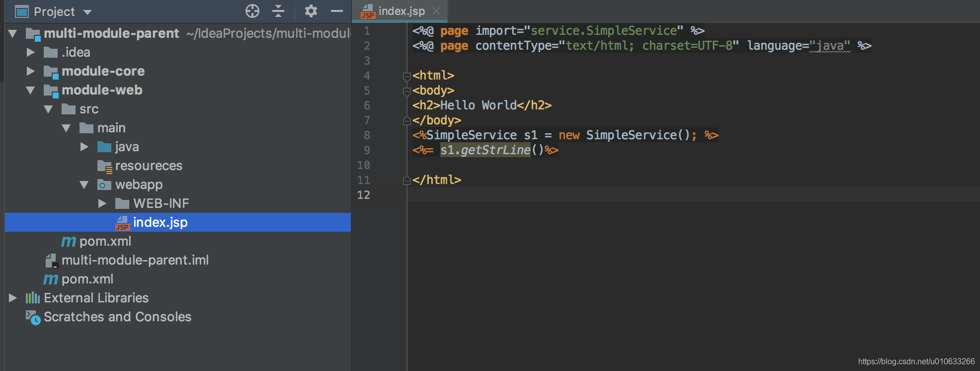Viewport: 980px width, 371px height.
Task: Expand the WEB-INF folder
Action: point(102,203)
